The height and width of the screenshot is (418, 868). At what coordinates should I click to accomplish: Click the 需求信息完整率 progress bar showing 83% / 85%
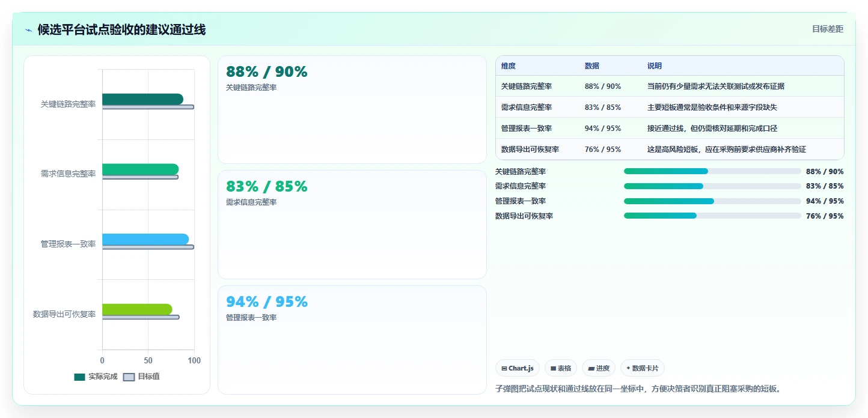tap(712, 186)
